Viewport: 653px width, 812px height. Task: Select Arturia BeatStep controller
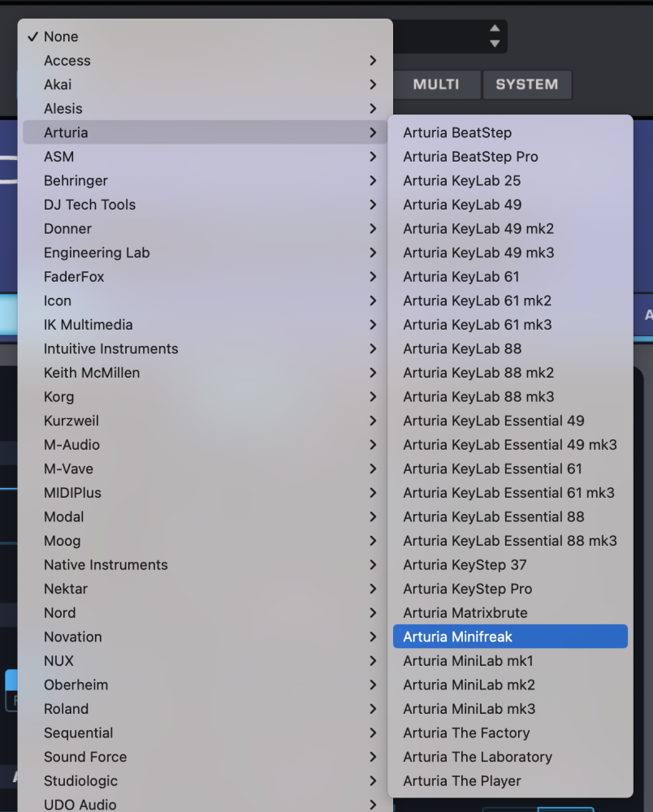pos(510,132)
